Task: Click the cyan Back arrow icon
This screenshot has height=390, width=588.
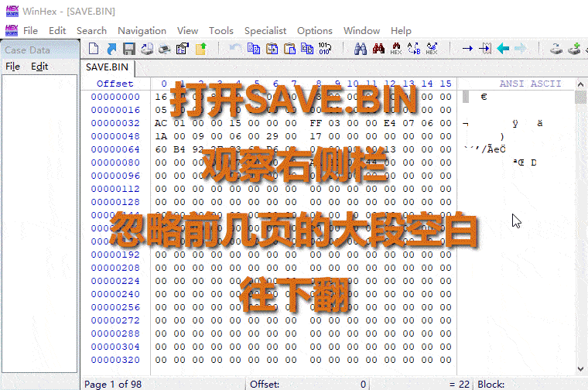Action: [x=503, y=49]
